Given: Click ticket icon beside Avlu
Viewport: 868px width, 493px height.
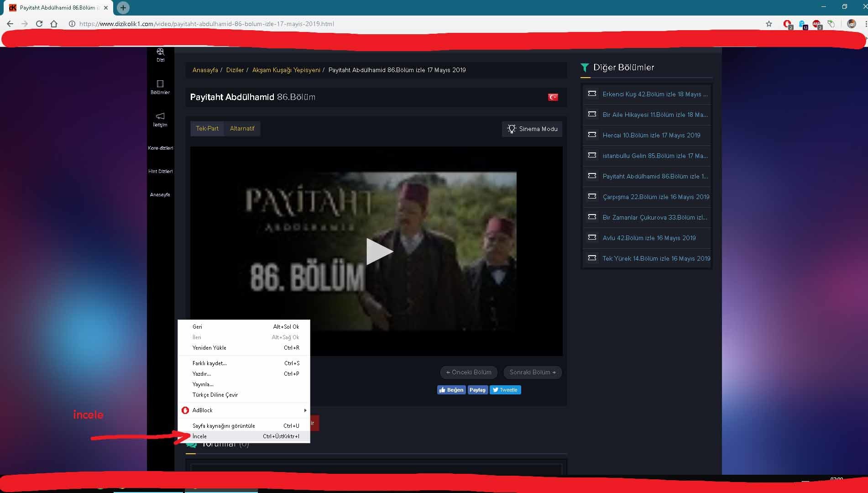Looking at the screenshot, I should click(592, 237).
